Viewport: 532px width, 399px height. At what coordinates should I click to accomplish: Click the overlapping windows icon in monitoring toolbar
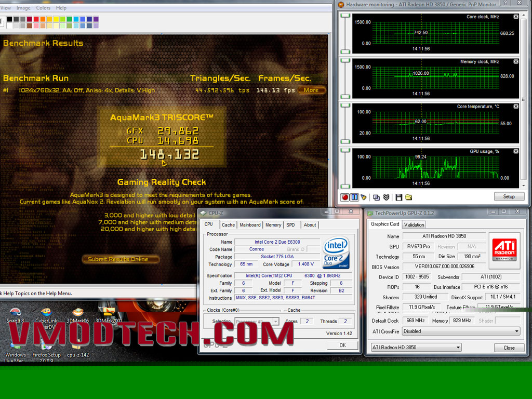click(376, 197)
